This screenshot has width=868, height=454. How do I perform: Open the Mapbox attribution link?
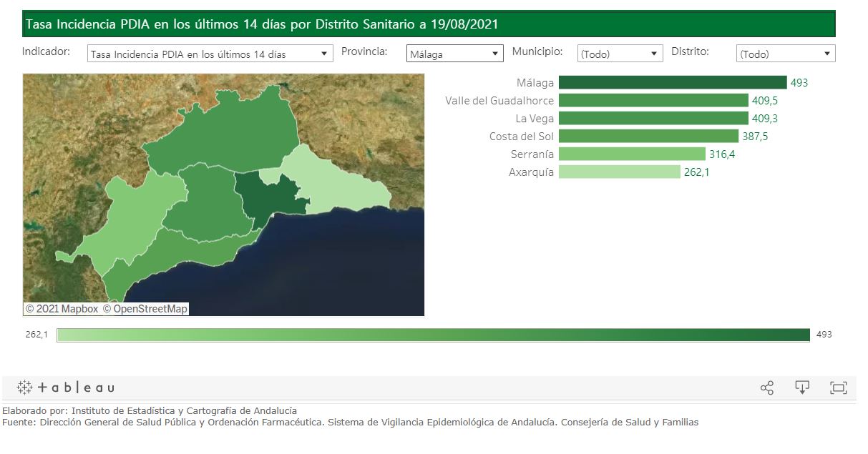click(62, 309)
